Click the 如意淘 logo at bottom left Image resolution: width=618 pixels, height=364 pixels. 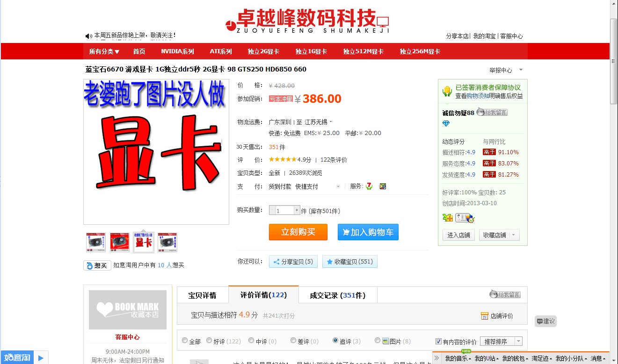pos(17,357)
